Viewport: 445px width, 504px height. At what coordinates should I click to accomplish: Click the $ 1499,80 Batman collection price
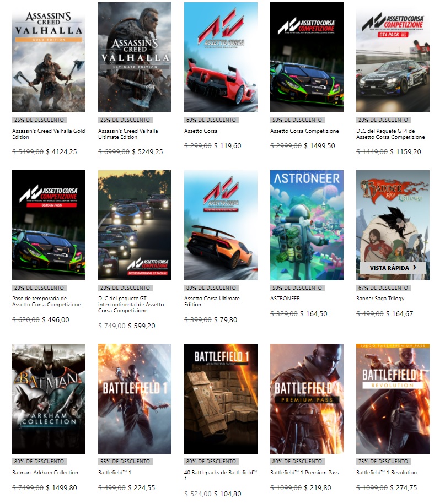61,487
